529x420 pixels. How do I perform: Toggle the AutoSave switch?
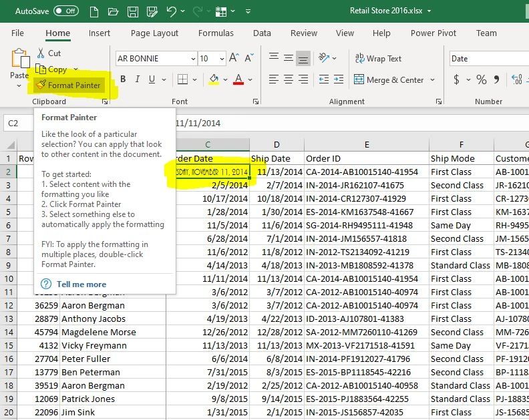66,11
